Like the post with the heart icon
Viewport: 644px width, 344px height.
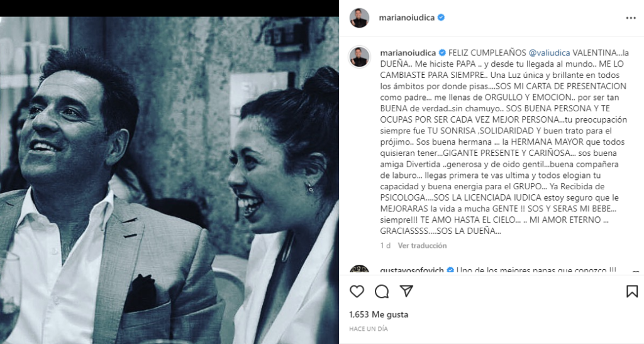(357, 291)
